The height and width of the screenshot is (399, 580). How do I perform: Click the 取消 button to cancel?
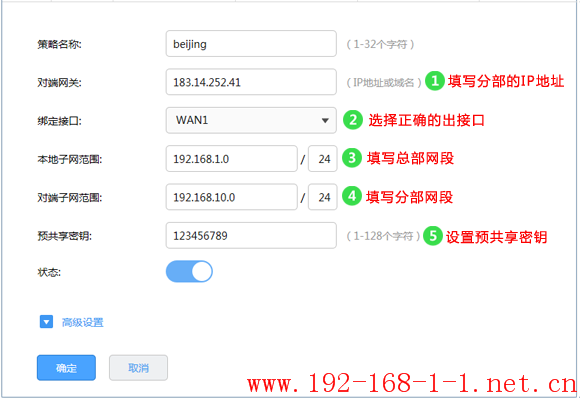tap(138, 368)
